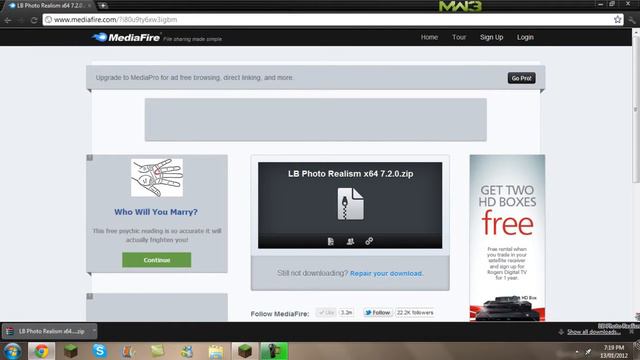Click the taskbar icon right of Skype

click(x=129, y=351)
